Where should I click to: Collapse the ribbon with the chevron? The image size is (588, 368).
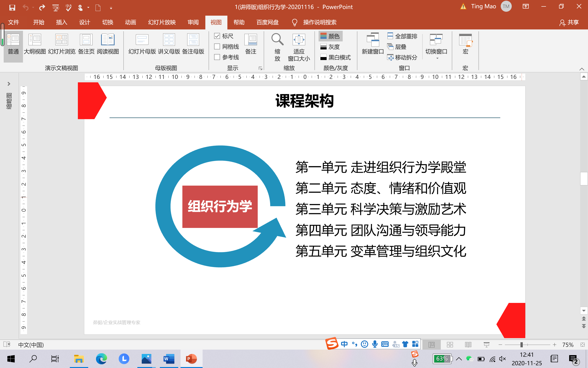pyautogui.click(x=582, y=69)
